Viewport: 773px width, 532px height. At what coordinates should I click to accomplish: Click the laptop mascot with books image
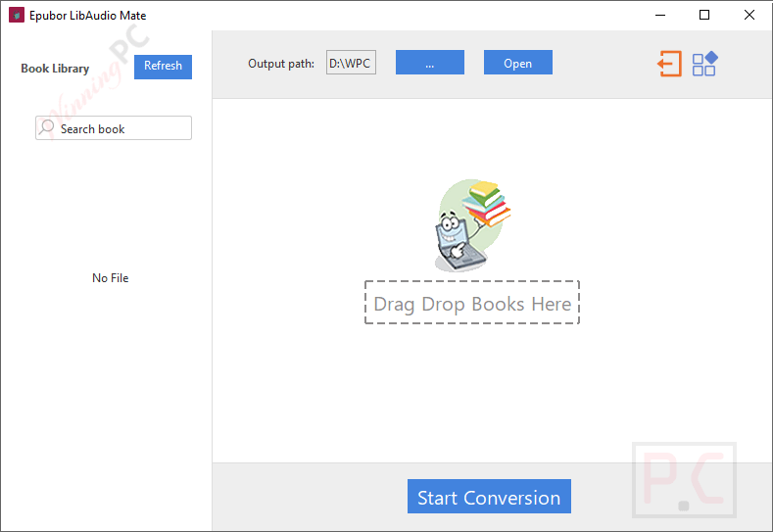click(472, 225)
